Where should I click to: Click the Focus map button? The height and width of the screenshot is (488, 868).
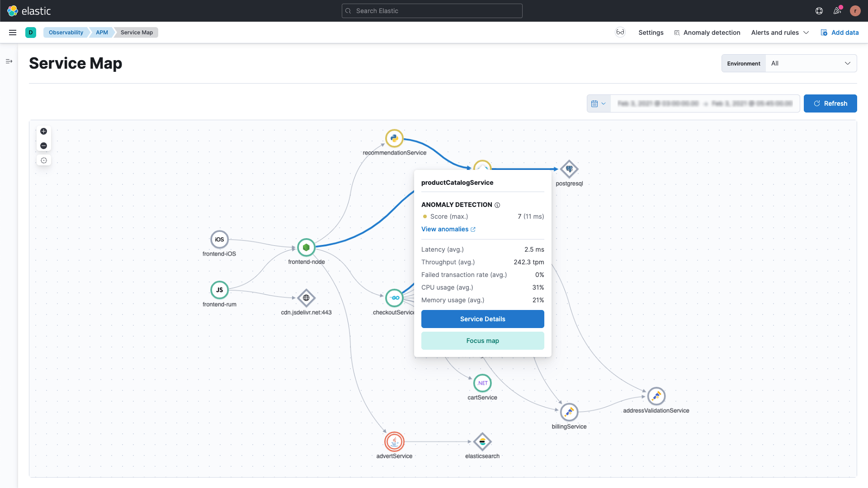(483, 340)
